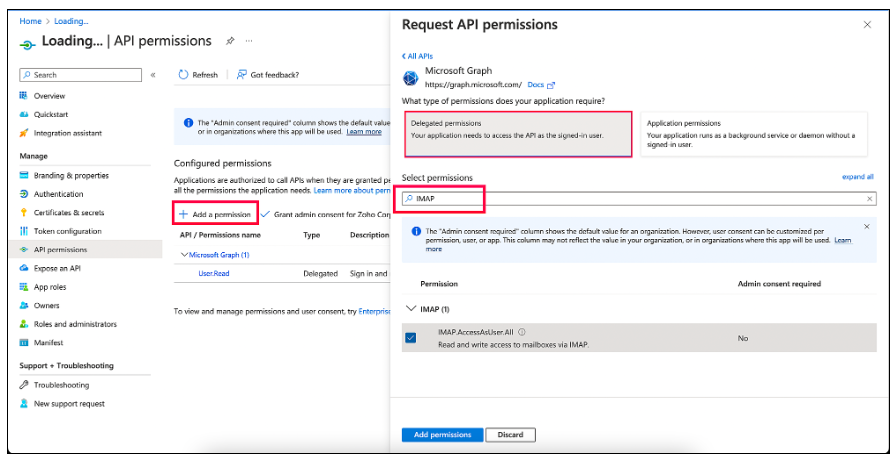Viewport: 895px width, 460px height.
Task: Uncheck the IMAP.AccessAsUser.All checkbox
Action: pos(411,338)
